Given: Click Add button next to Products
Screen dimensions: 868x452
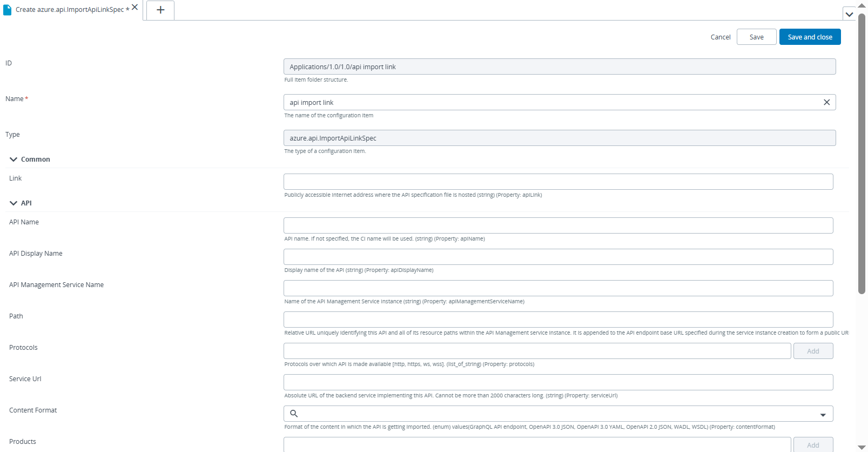Looking at the screenshot, I should click(x=813, y=444).
